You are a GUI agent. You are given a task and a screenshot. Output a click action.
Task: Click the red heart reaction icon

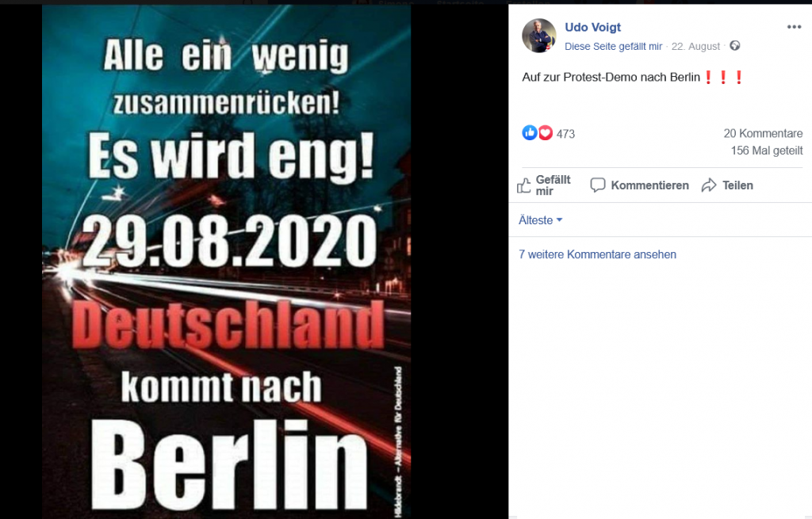click(546, 133)
